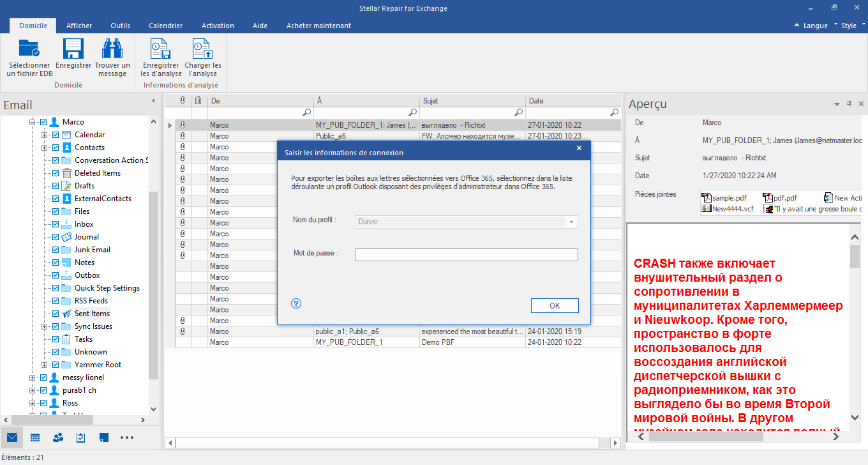This screenshot has width=868, height=465.
Task: Click search icon in De filter field
Action: click(x=306, y=112)
